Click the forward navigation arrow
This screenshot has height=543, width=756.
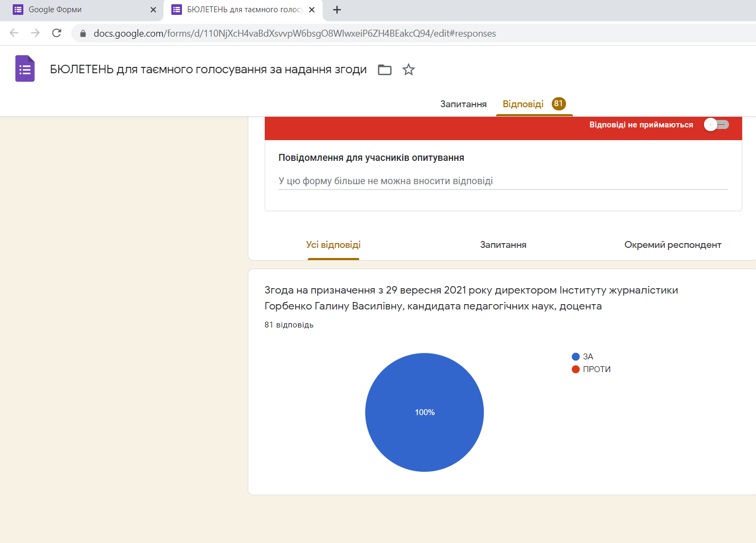click(36, 33)
